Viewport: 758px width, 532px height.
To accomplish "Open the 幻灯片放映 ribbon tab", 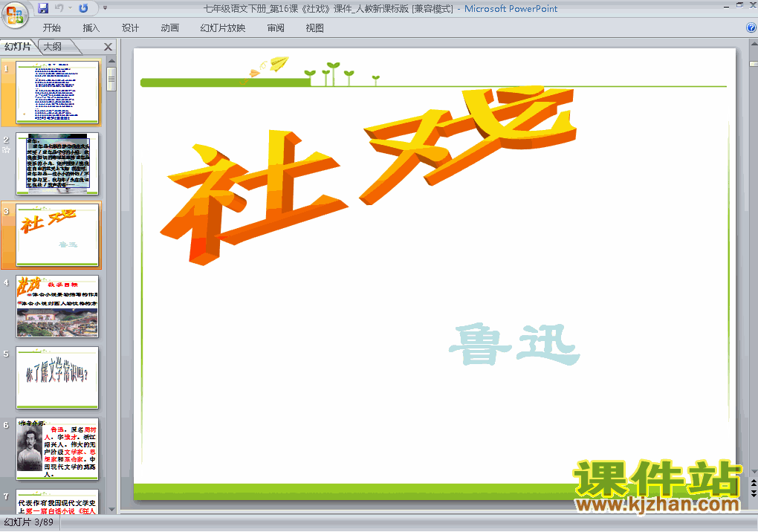I will click(223, 28).
